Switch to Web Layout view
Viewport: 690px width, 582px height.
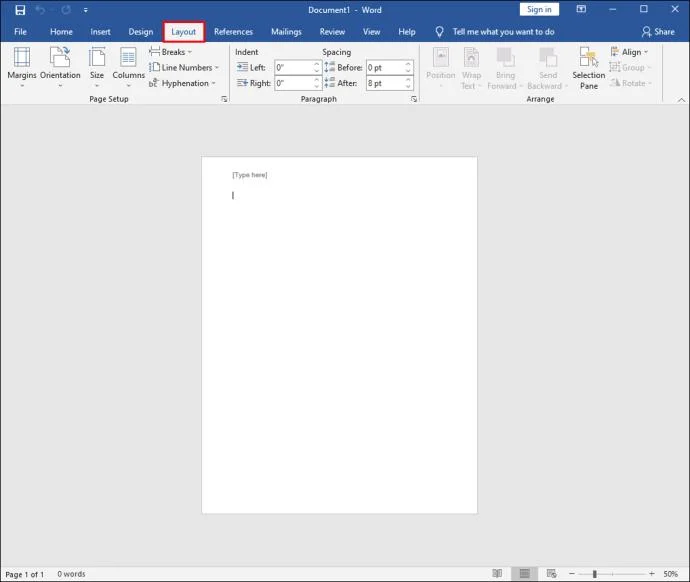[x=551, y=574]
